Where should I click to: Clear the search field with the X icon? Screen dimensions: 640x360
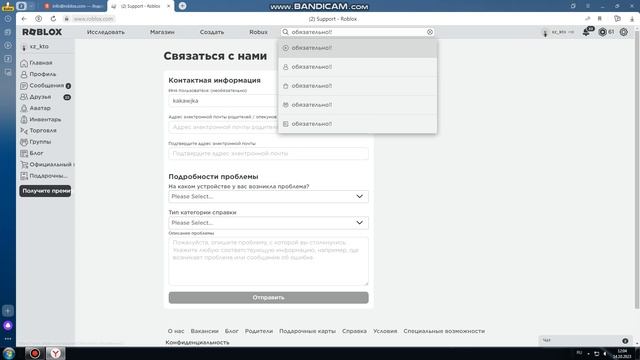tap(430, 32)
